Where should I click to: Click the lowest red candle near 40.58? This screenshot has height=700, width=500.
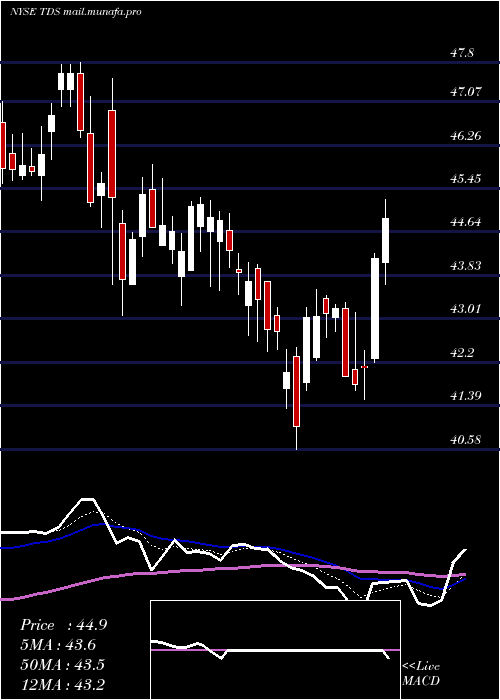pos(296,392)
